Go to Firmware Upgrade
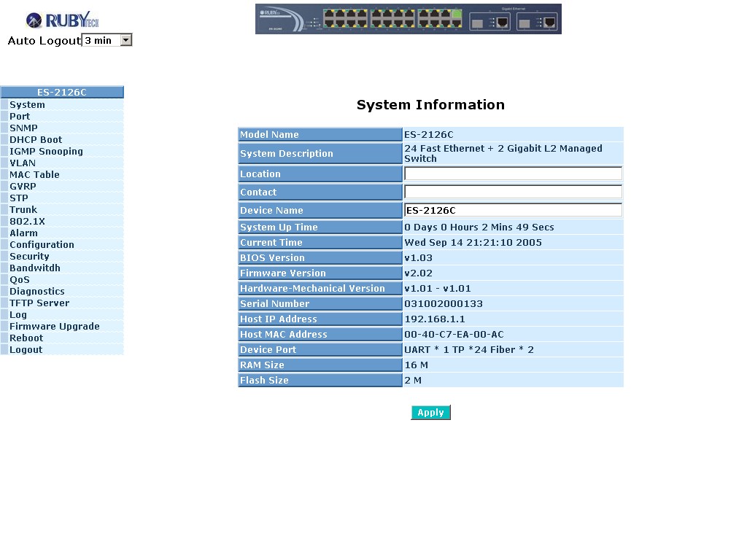 pos(55,327)
